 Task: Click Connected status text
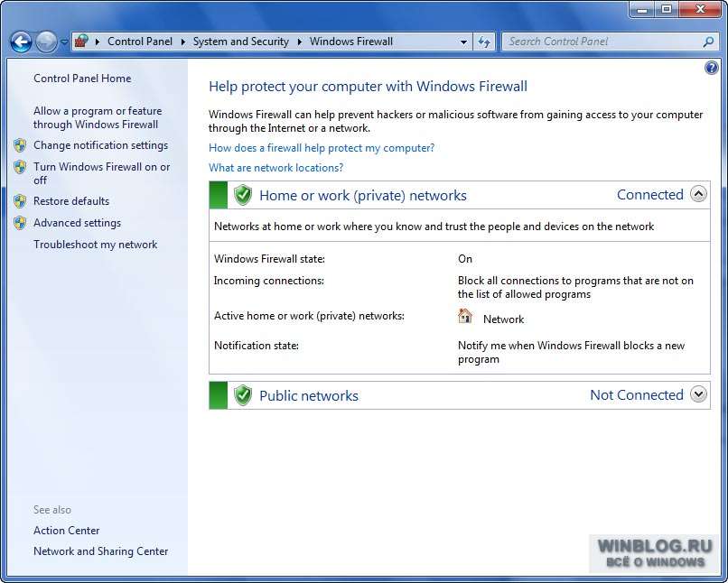(x=650, y=194)
